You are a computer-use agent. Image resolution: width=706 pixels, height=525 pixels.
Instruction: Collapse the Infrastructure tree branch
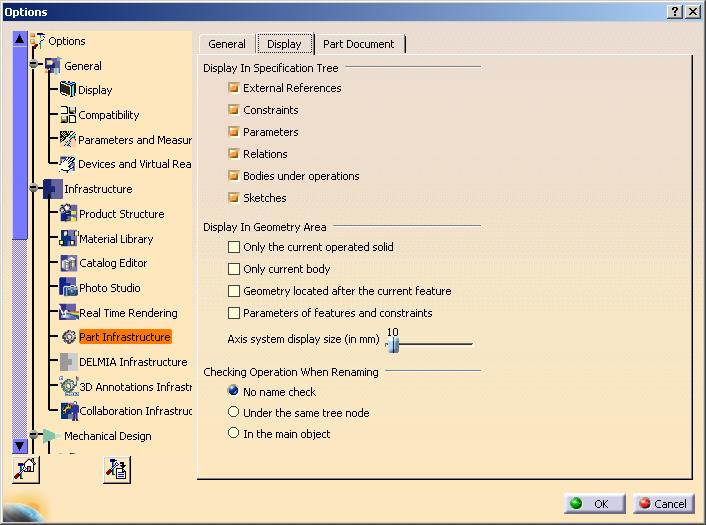33,187
